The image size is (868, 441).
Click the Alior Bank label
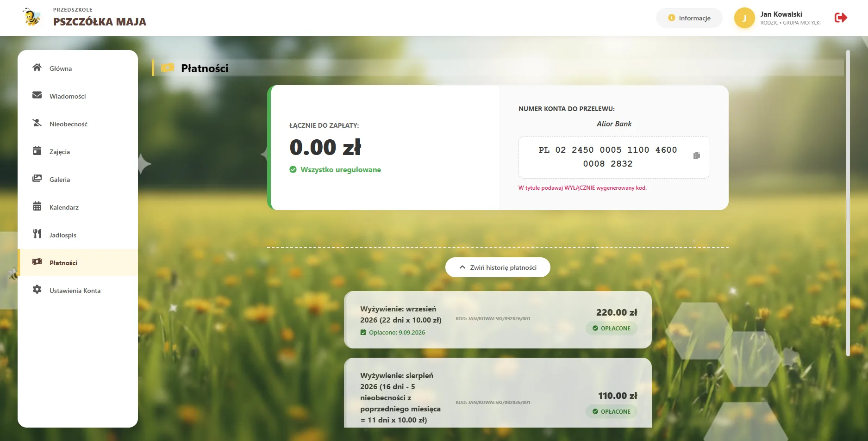(x=614, y=124)
